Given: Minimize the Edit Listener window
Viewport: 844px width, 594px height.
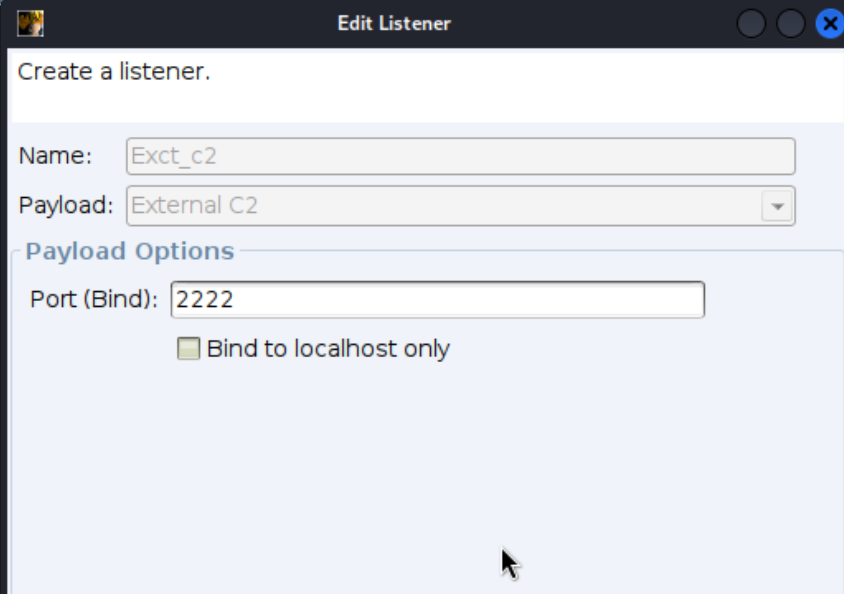Looking at the screenshot, I should click(x=751, y=23).
